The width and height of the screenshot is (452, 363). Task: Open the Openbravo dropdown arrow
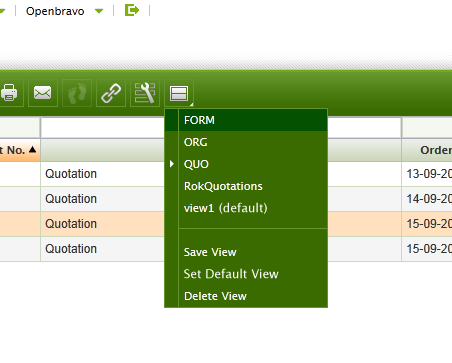click(x=99, y=11)
